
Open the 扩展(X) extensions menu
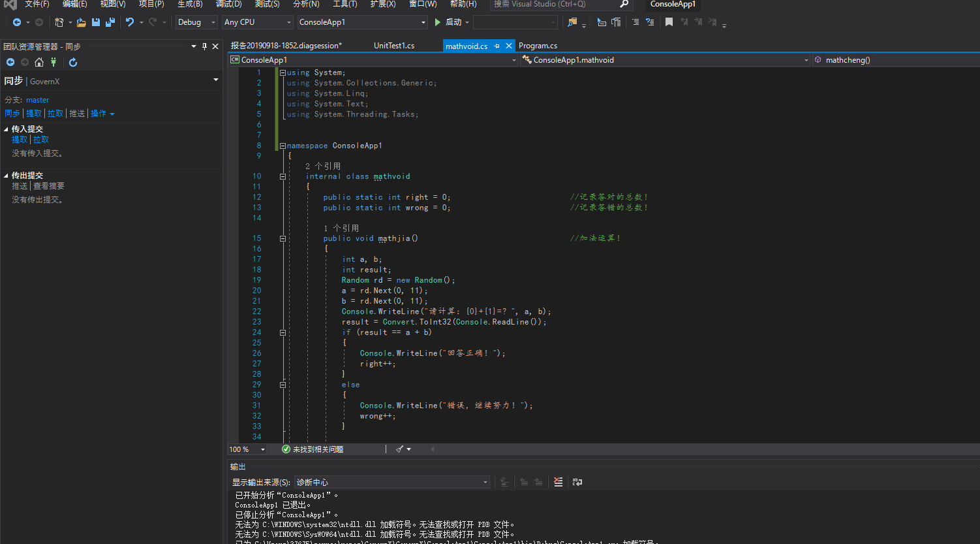(382, 4)
